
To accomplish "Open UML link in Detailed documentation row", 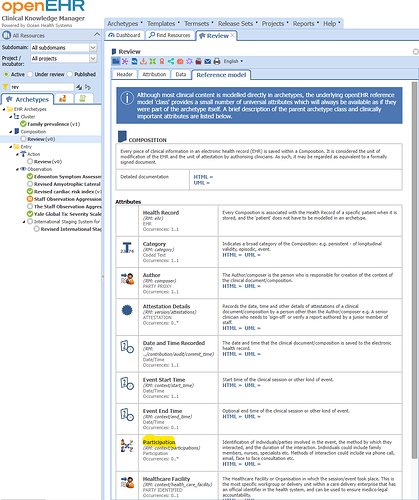I will [x=202, y=183].
